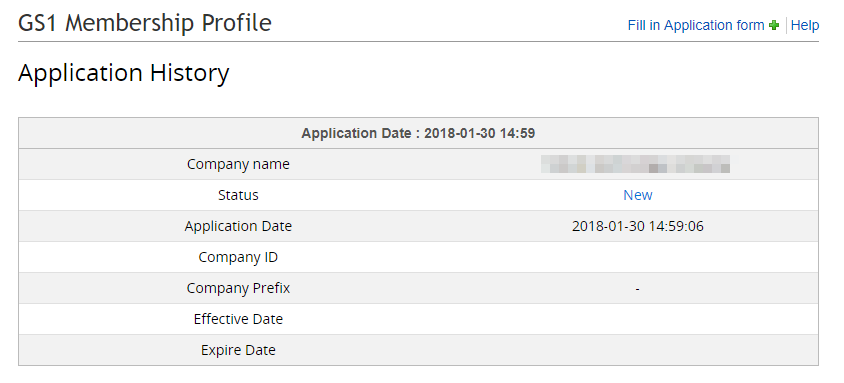Click the Company Prefix dash value
This screenshot has width=844, height=383.
(637, 289)
